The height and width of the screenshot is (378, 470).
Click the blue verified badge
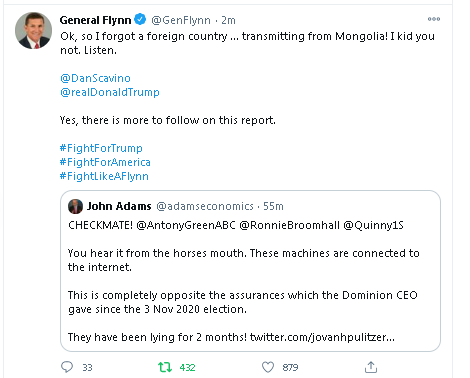click(x=140, y=19)
